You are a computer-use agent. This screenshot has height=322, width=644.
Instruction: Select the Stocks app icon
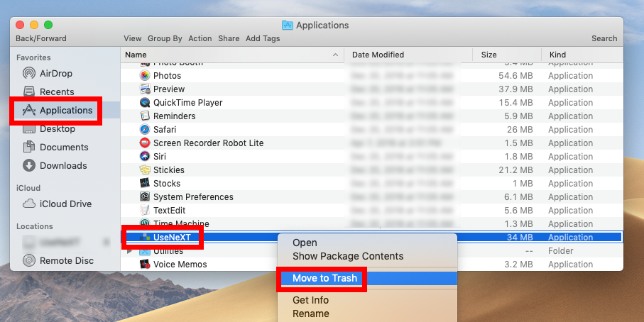pyautogui.click(x=145, y=184)
